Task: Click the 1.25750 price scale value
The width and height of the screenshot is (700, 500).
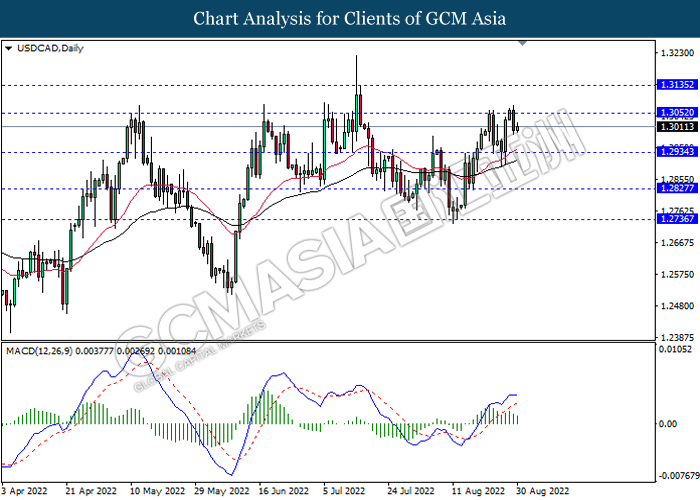Action: coord(677,274)
